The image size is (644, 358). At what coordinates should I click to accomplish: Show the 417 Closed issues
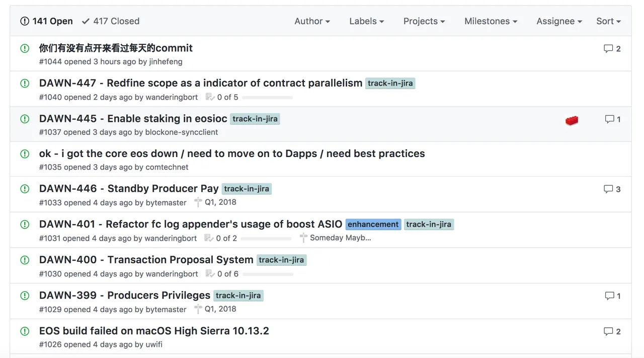pyautogui.click(x=111, y=21)
